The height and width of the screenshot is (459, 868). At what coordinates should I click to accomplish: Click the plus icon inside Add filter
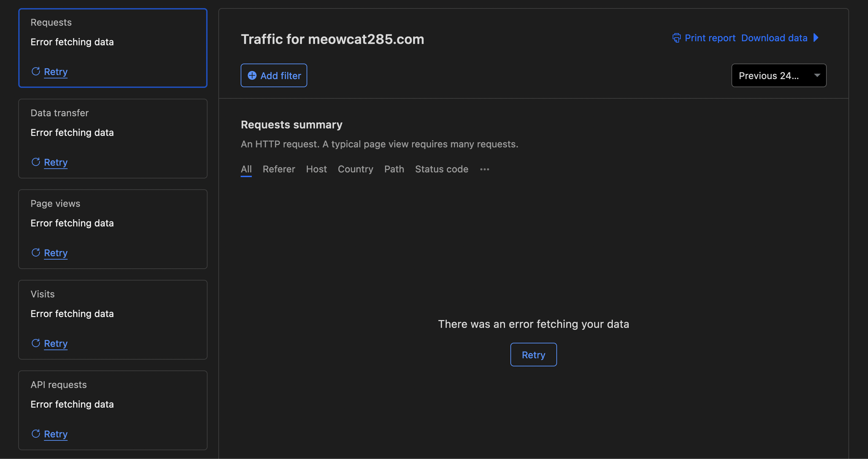252,75
